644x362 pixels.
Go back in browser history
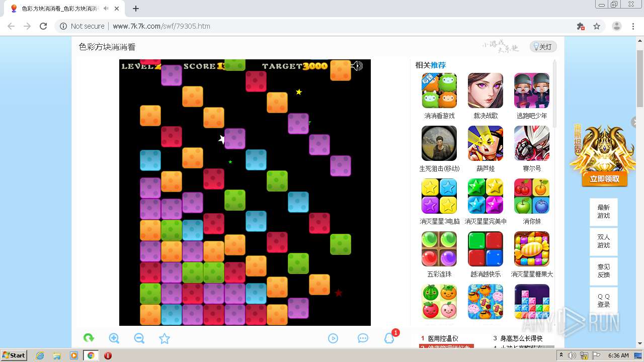tap(11, 26)
